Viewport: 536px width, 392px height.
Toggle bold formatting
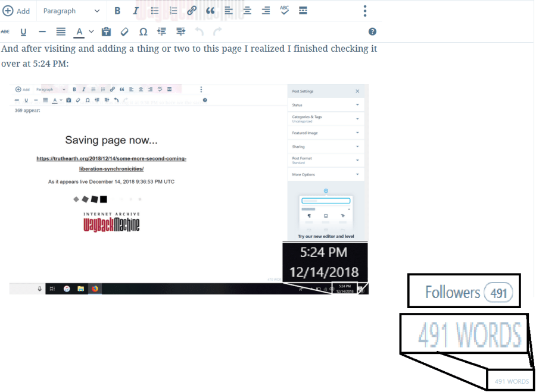117,11
